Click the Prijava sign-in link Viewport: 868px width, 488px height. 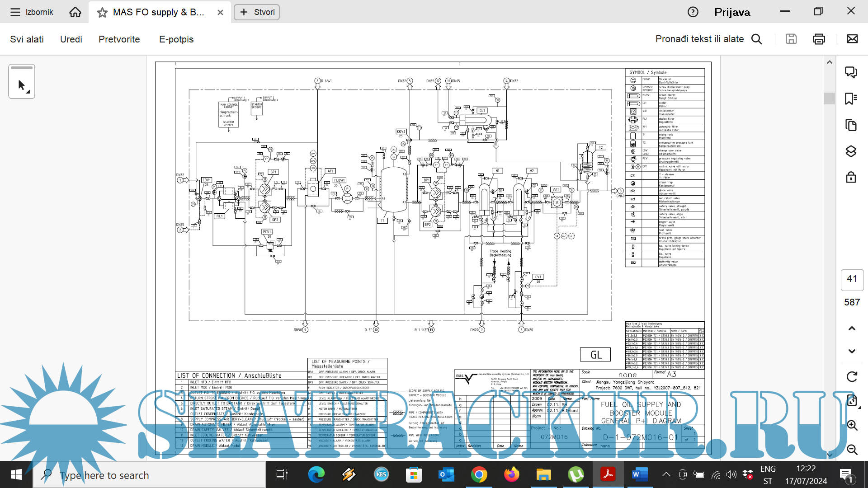coord(732,12)
